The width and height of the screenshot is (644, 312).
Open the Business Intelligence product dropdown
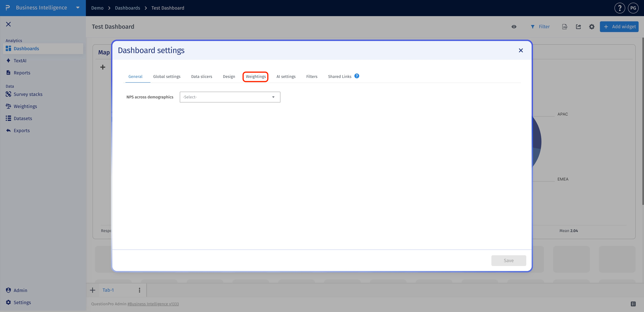click(x=78, y=8)
